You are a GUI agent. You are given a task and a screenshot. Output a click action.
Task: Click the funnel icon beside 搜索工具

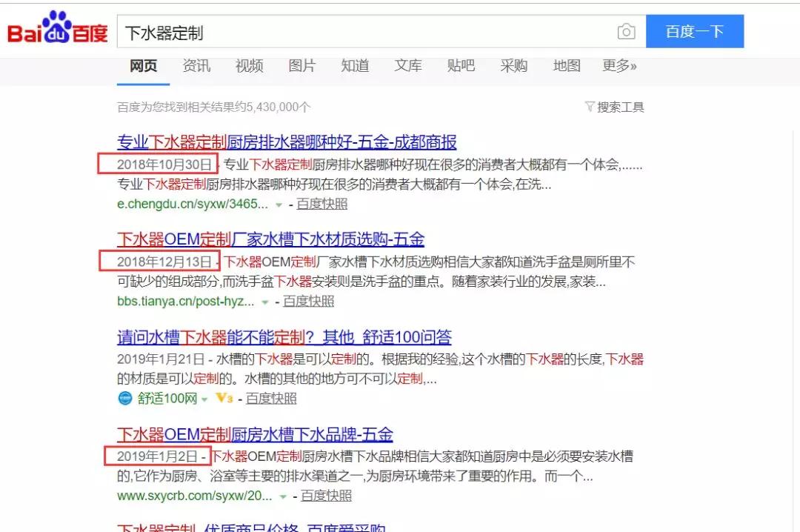coord(590,107)
